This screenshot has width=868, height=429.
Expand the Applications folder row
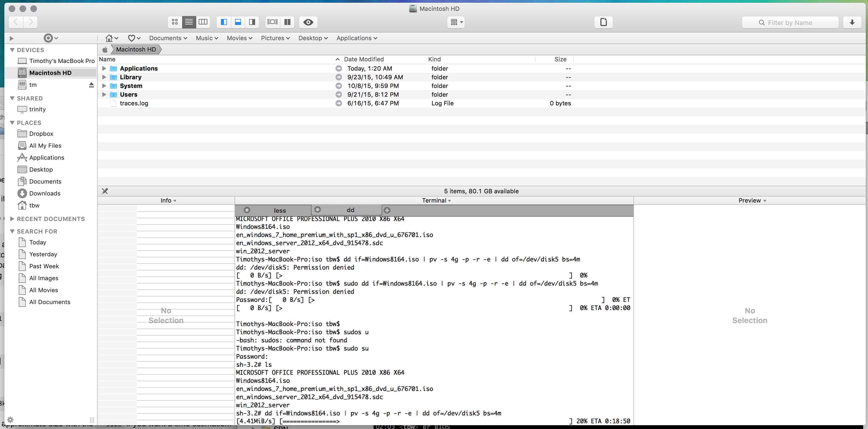pyautogui.click(x=104, y=68)
